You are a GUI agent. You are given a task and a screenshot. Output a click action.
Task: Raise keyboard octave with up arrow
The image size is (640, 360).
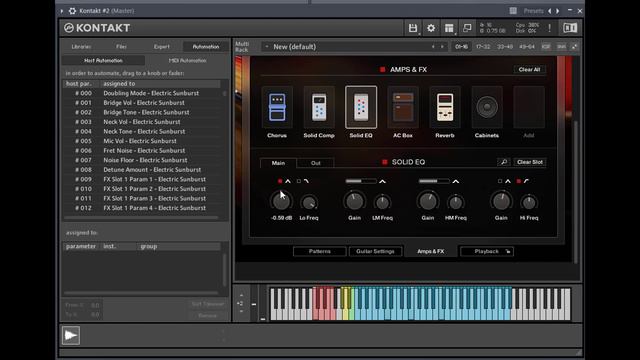pyautogui.click(x=241, y=295)
